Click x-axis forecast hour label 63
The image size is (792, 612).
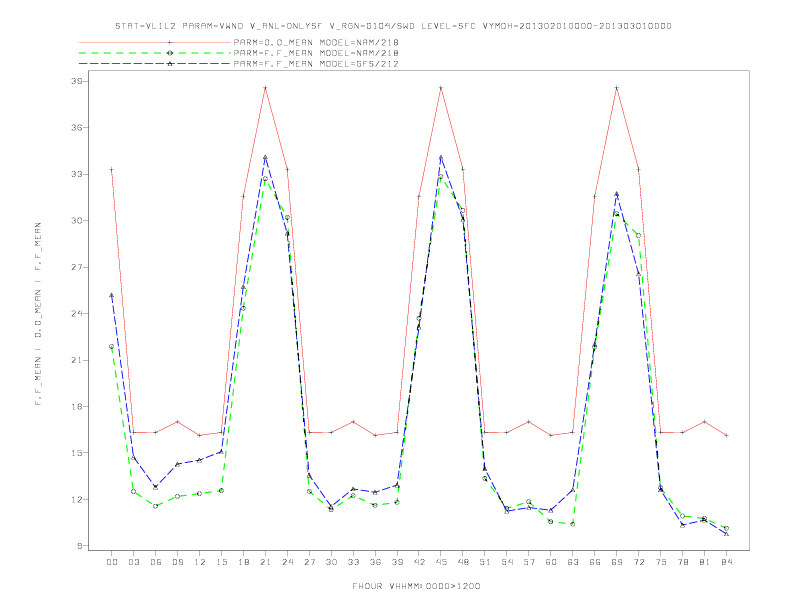click(573, 562)
